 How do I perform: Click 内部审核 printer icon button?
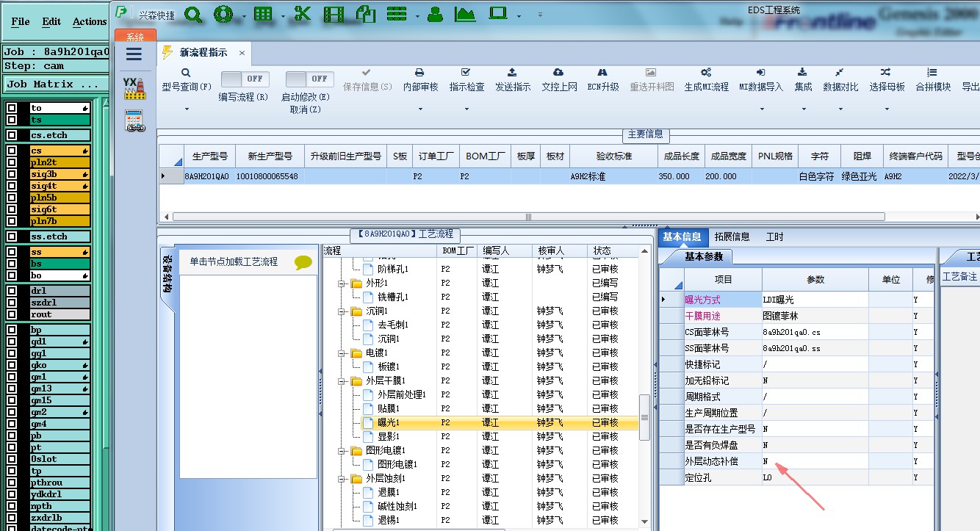point(420,80)
